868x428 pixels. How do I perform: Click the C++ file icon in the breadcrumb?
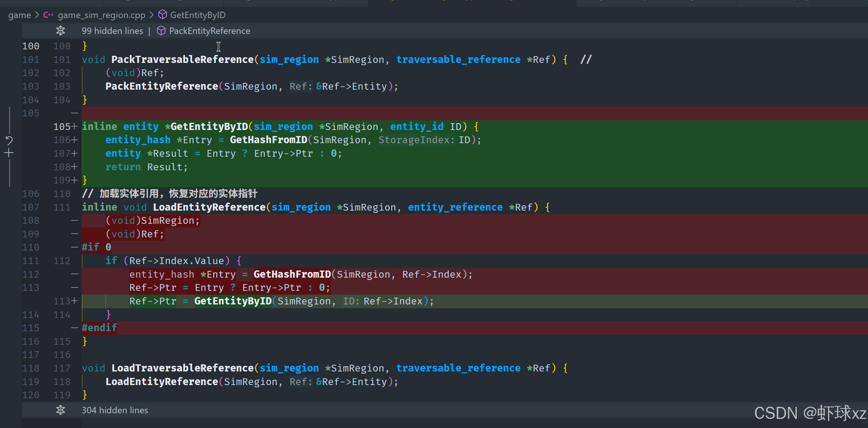[48, 15]
